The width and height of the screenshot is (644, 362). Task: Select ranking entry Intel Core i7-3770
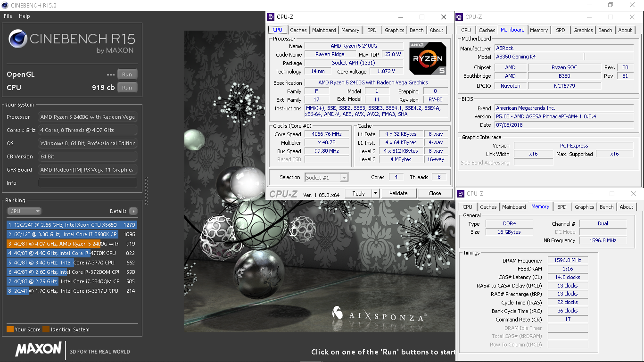point(72,263)
